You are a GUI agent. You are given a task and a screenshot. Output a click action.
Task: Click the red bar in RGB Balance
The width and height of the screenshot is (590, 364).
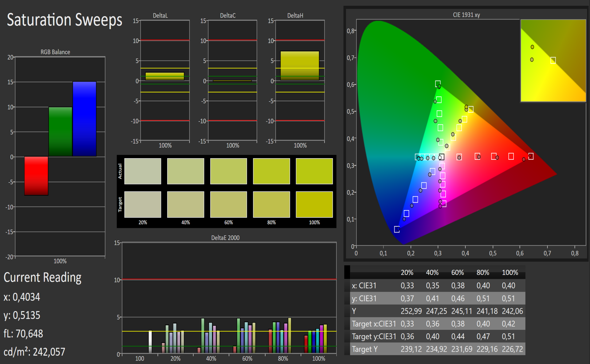(36, 176)
